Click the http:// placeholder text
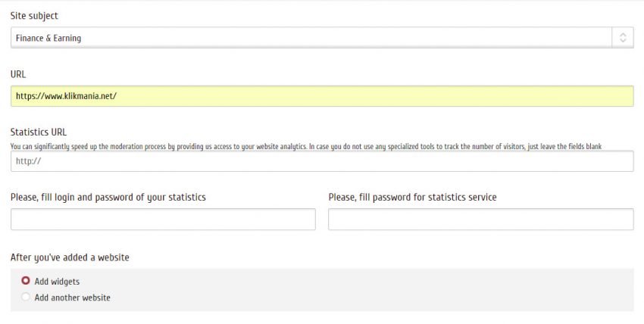This screenshot has height=324, width=644. (x=28, y=161)
